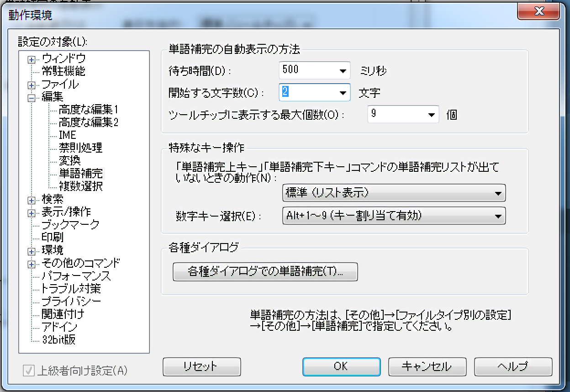
Task: Expand the 表示/操作 tree node
Action: tap(32, 212)
